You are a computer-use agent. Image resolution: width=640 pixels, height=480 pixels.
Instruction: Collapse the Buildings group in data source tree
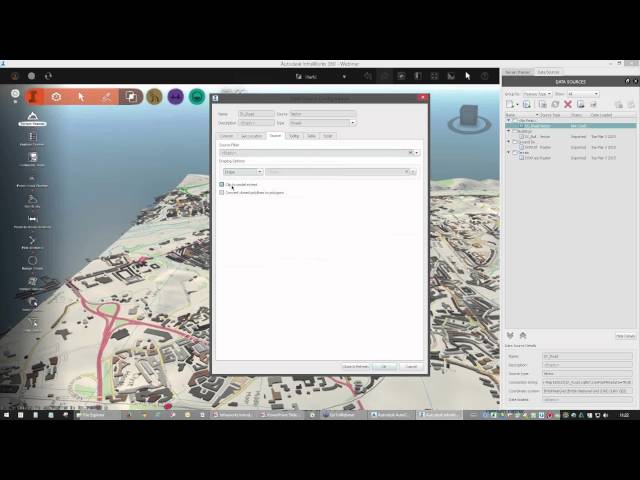[509, 131]
